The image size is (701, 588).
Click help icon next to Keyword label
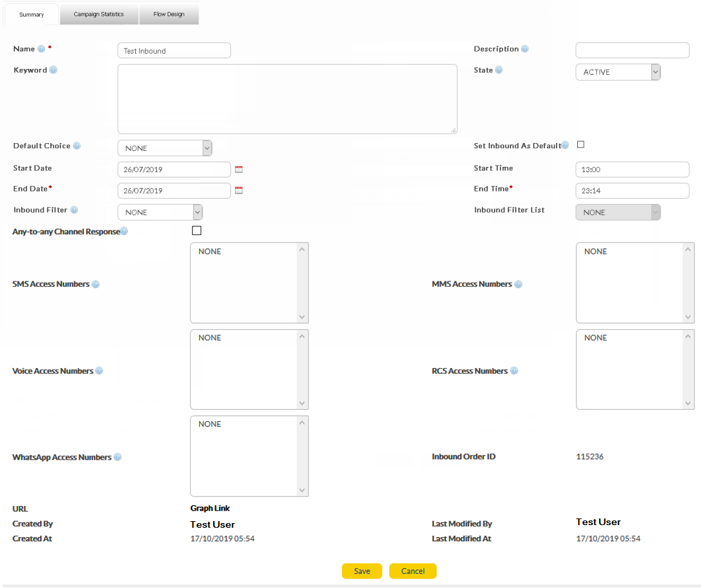tap(54, 70)
